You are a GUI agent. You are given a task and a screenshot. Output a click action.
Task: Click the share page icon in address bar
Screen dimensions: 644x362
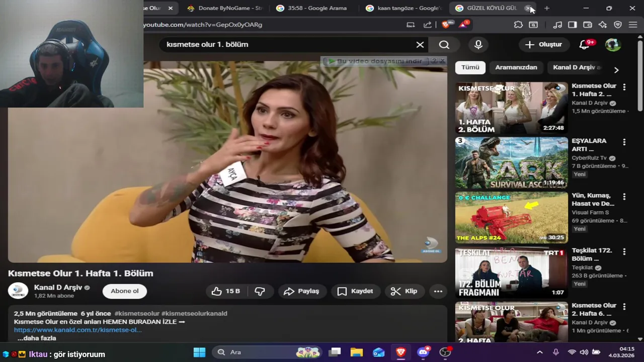[x=427, y=25]
